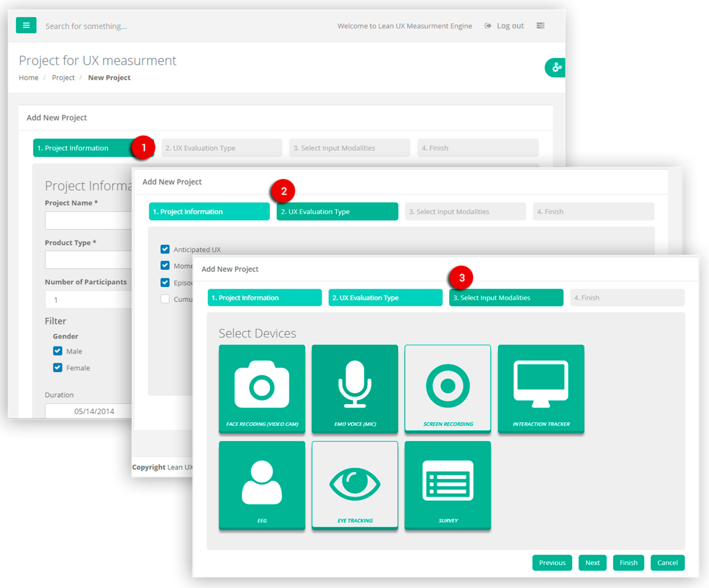
Task: Click the Project Name input field
Action: 89,220
